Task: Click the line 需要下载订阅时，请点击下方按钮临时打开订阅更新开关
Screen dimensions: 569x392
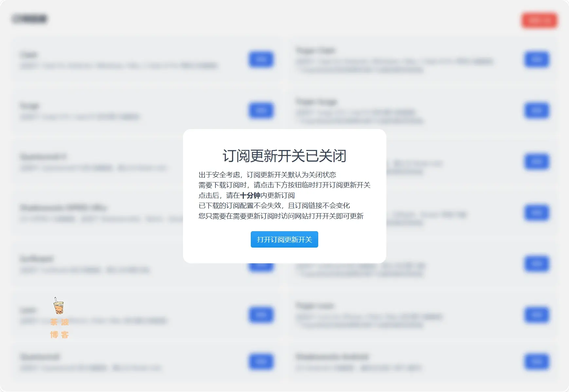Action: [x=284, y=185]
